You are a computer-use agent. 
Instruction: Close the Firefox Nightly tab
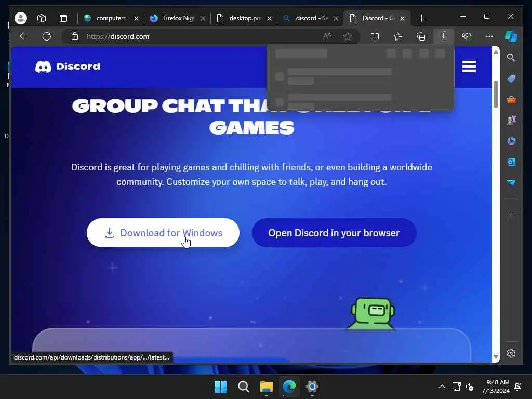(203, 18)
